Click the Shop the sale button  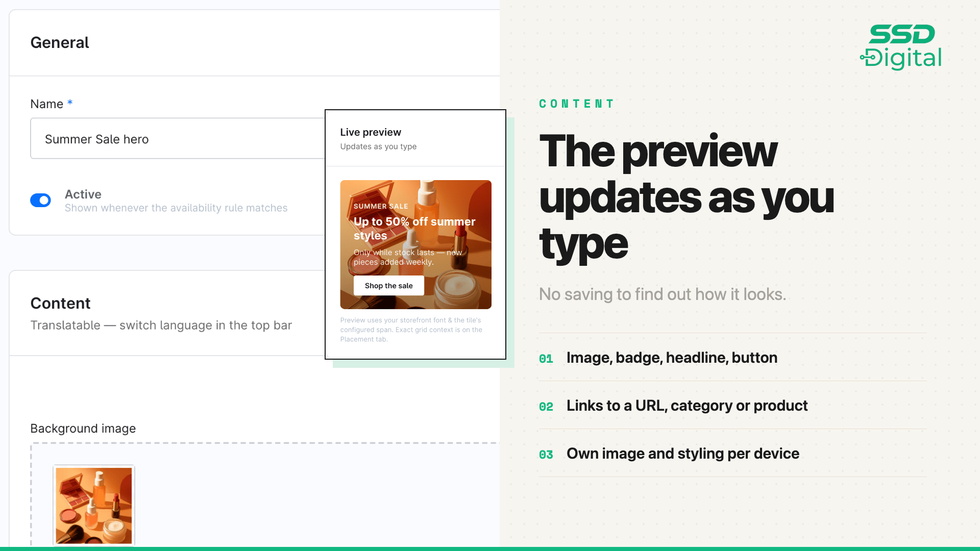pyautogui.click(x=388, y=286)
